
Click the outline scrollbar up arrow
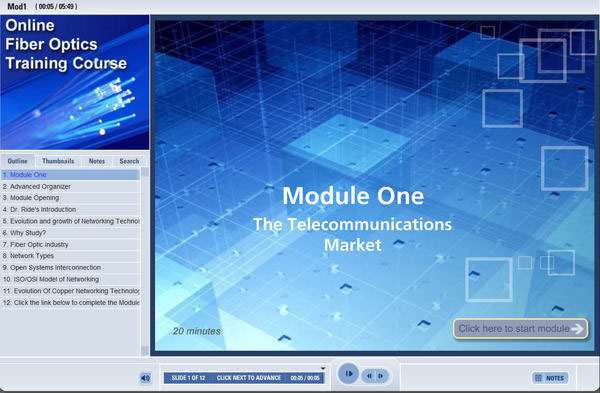coord(145,172)
